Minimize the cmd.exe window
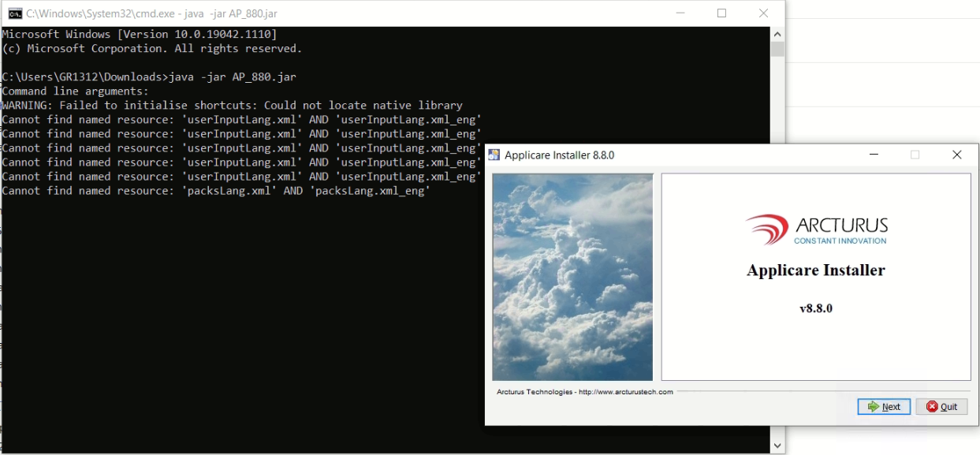 [x=680, y=13]
